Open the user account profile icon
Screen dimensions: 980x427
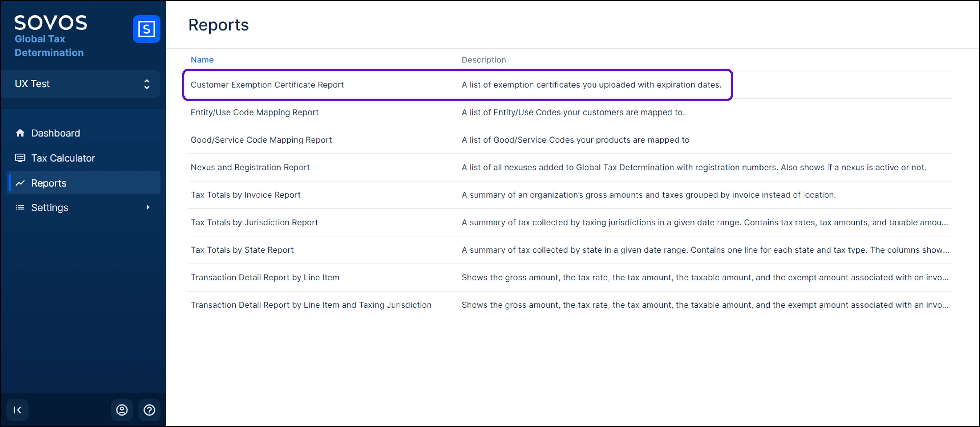click(122, 410)
